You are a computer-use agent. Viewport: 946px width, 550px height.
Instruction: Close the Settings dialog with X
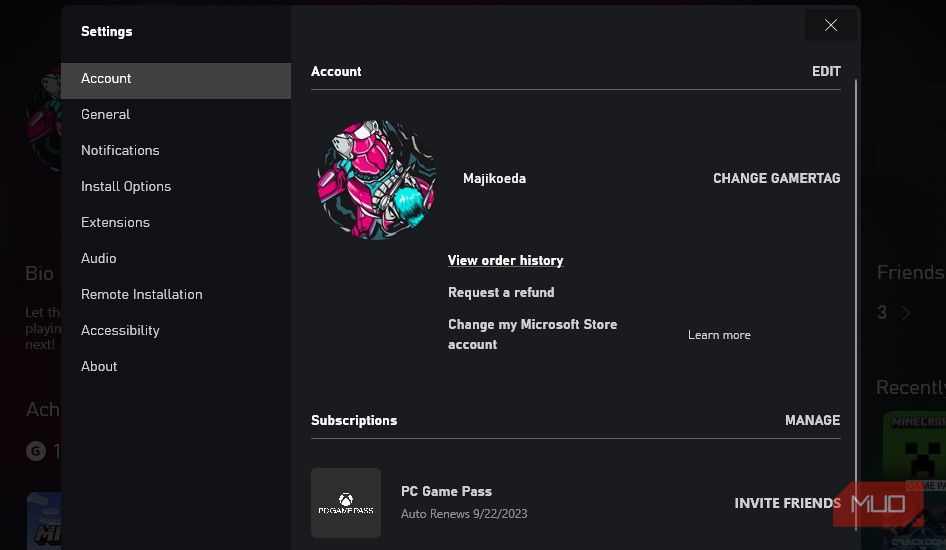830,26
